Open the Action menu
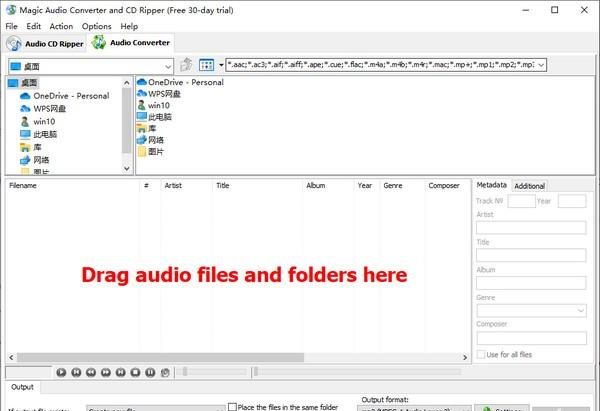The width and height of the screenshot is (600, 411). (x=61, y=26)
